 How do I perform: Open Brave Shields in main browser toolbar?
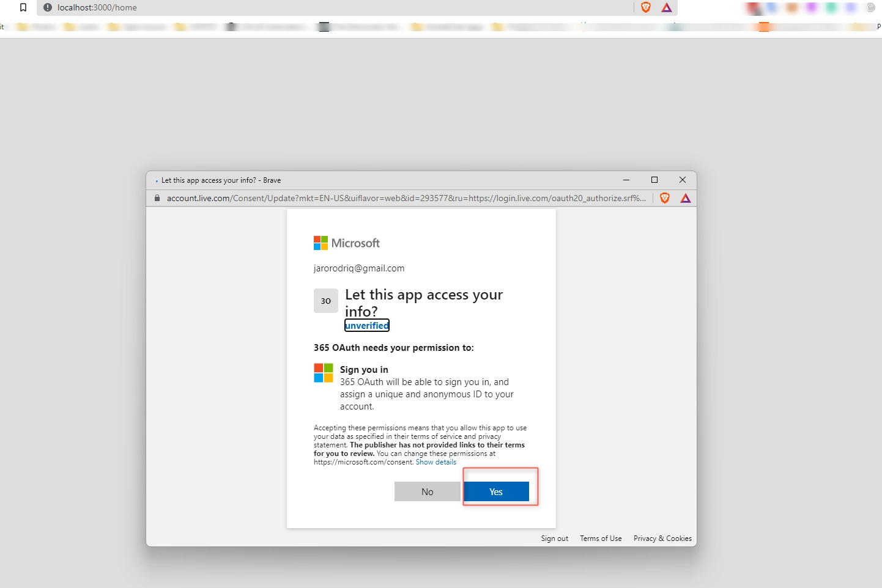click(646, 7)
